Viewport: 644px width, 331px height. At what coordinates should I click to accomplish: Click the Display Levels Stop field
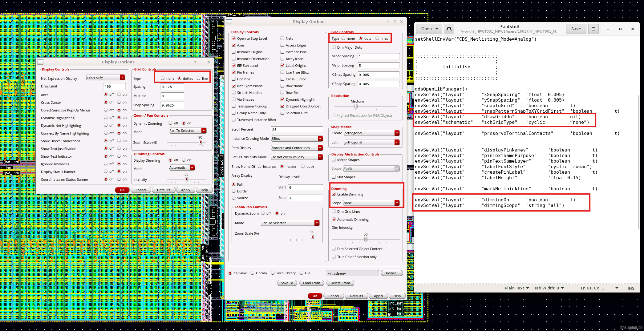(305, 198)
